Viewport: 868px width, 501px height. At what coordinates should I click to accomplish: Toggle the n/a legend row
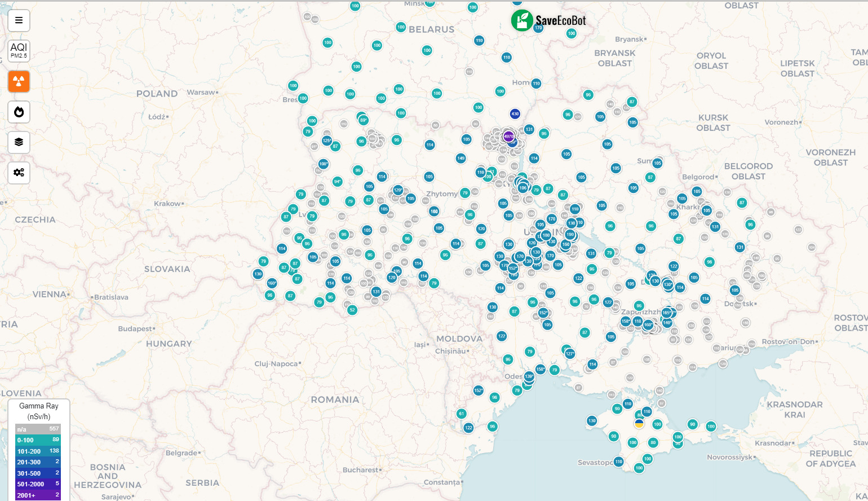click(38, 429)
